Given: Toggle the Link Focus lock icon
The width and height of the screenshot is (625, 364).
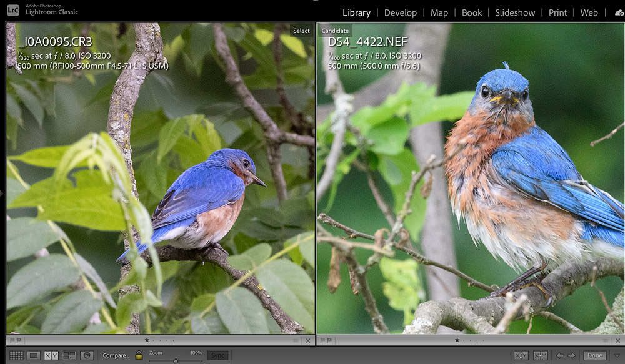Looking at the screenshot, I should (139, 355).
